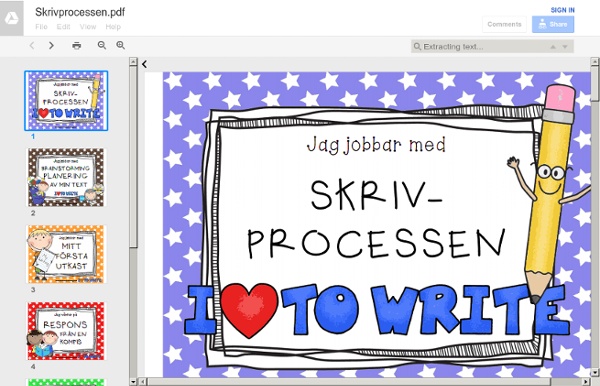
Task: Click thumbnail panel scroll up arrow
Action: point(133,61)
